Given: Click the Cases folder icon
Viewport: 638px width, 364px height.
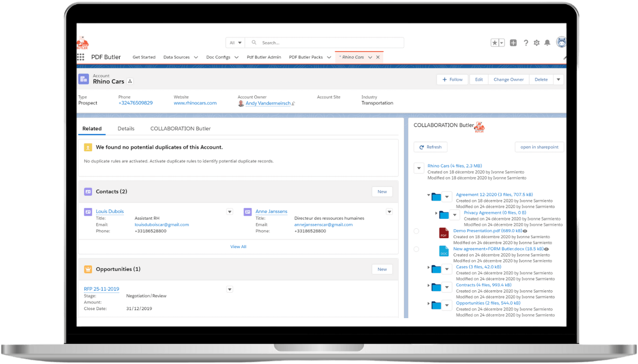Looking at the screenshot, I should click(436, 269).
